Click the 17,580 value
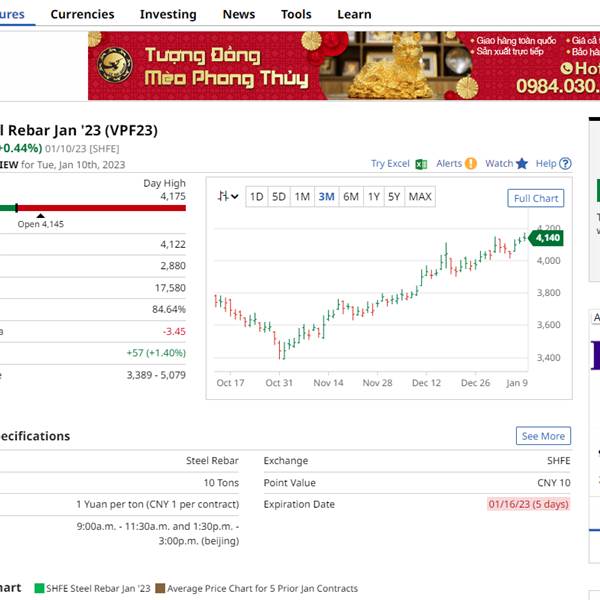Viewport: 600px width, 600px height. pyautogui.click(x=170, y=288)
